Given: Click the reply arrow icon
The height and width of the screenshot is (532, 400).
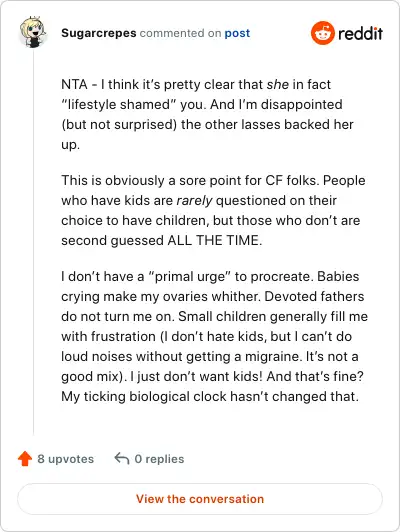Looking at the screenshot, I should 122,458.
